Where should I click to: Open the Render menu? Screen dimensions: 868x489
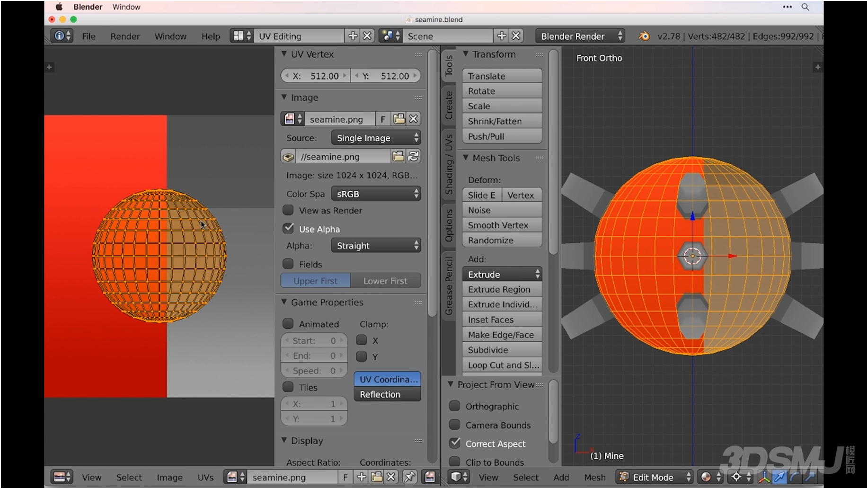(x=125, y=36)
